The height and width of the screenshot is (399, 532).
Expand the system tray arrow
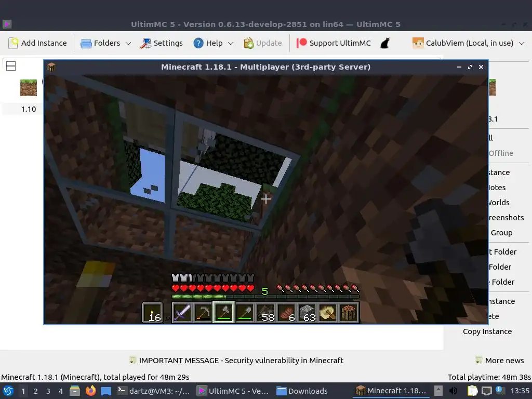click(438, 391)
